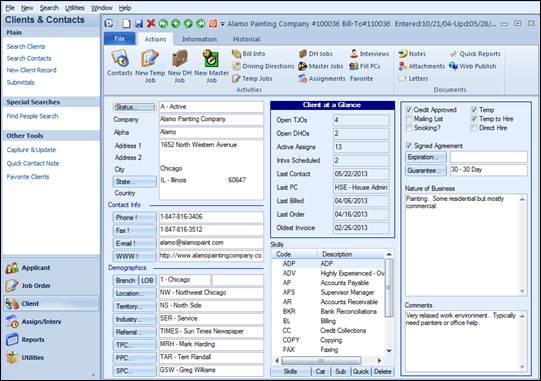This screenshot has width=541, height=381.
Task: Open the State lookup button
Action: (x=134, y=182)
